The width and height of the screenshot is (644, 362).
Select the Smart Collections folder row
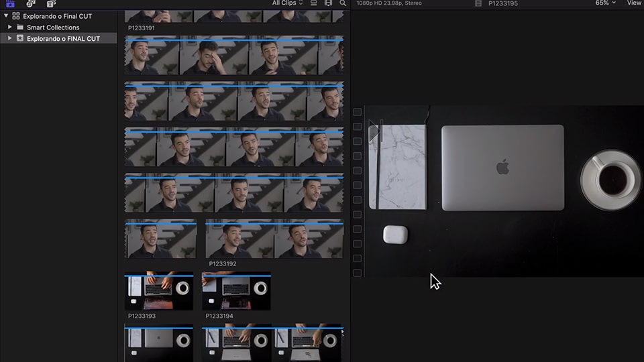point(58,27)
